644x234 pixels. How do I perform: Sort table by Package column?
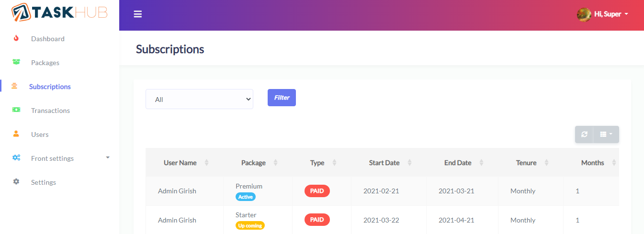253,163
